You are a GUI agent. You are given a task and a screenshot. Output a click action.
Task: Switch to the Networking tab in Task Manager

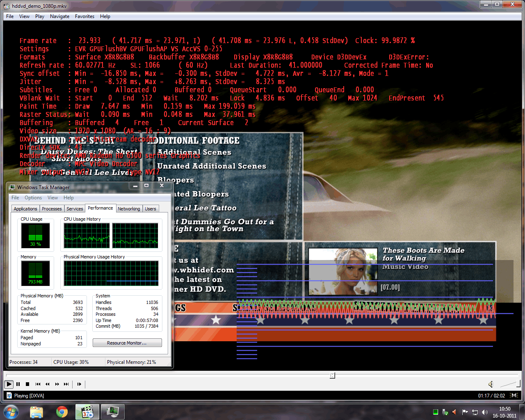[x=129, y=209]
